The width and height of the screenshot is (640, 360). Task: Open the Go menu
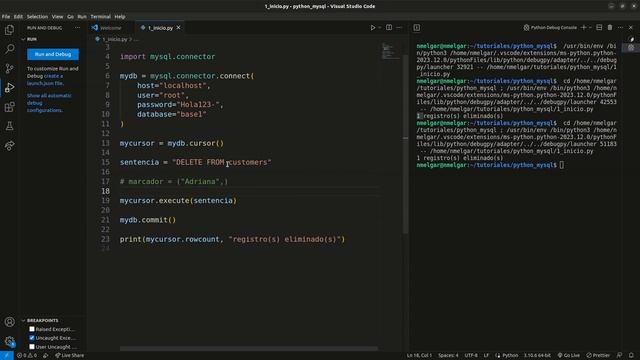(71, 17)
